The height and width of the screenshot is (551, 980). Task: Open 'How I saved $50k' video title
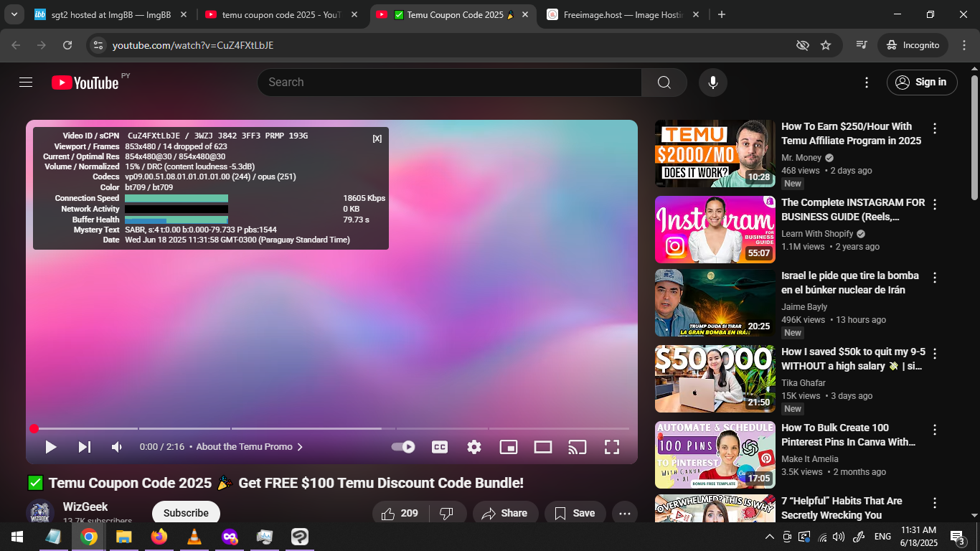853,359
